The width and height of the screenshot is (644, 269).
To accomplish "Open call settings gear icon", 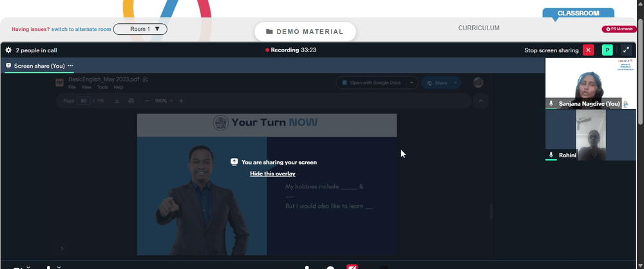I will (x=8, y=50).
